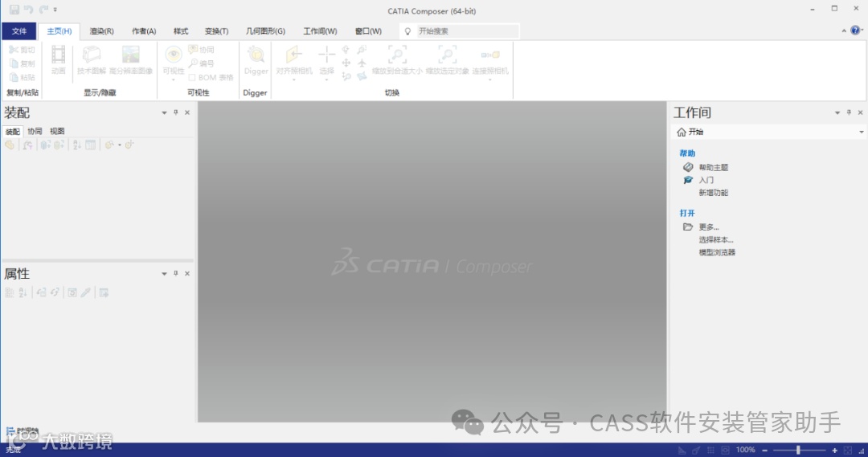Switch to the 工作间(W) ribbon tab

(320, 31)
